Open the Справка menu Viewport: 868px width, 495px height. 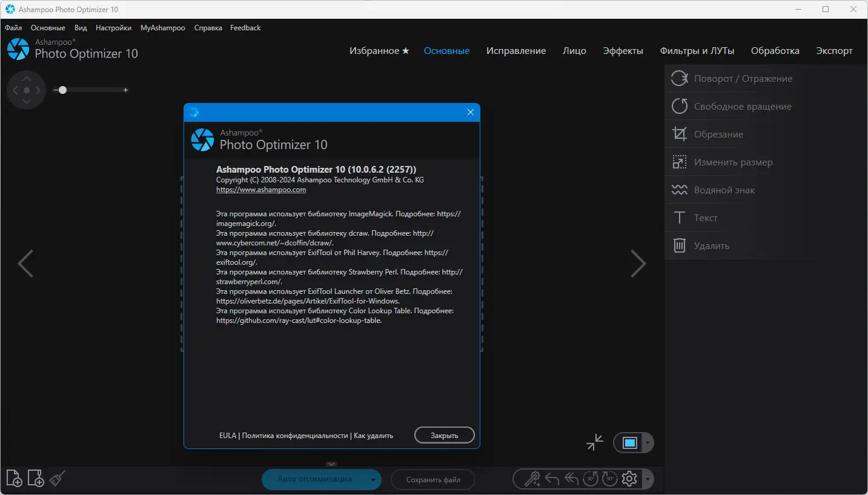[208, 28]
